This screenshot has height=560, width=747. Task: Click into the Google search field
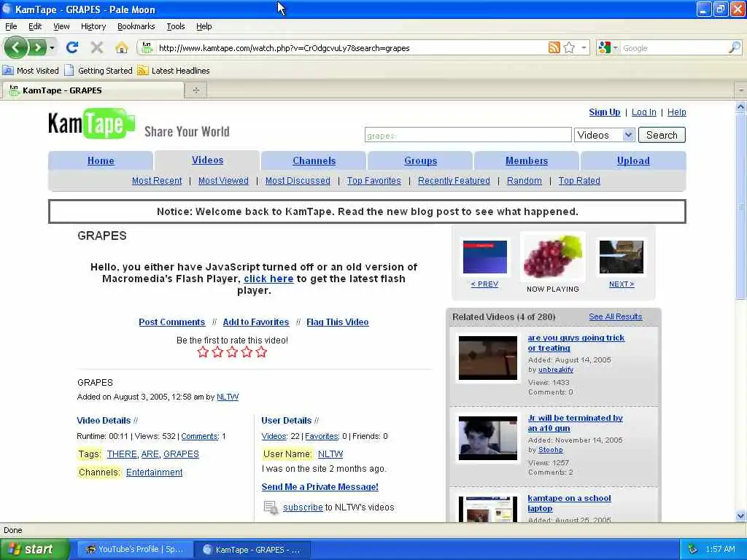[673, 48]
